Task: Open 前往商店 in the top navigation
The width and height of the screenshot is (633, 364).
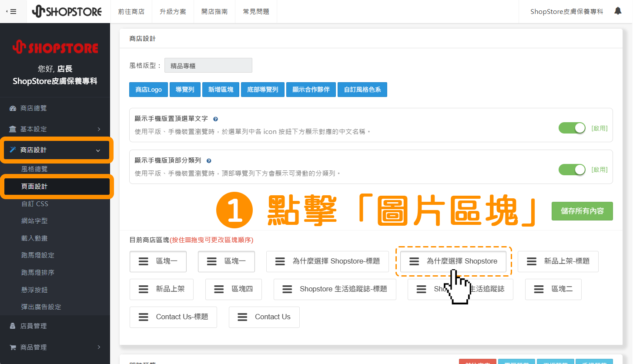Action: 131,12
